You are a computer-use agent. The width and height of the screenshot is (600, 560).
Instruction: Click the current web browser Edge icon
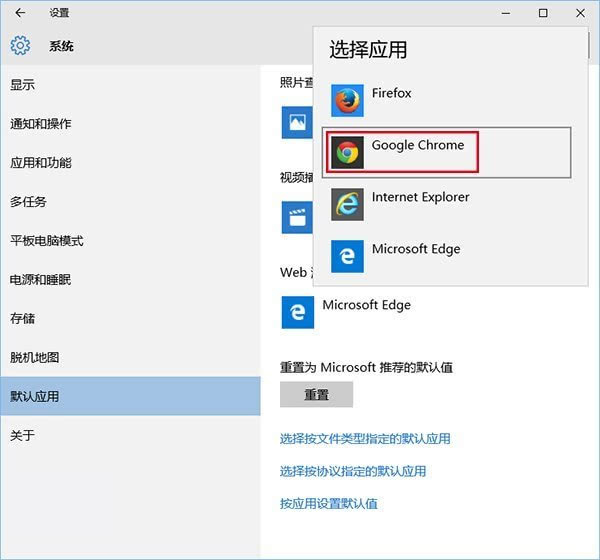pos(298,312)
